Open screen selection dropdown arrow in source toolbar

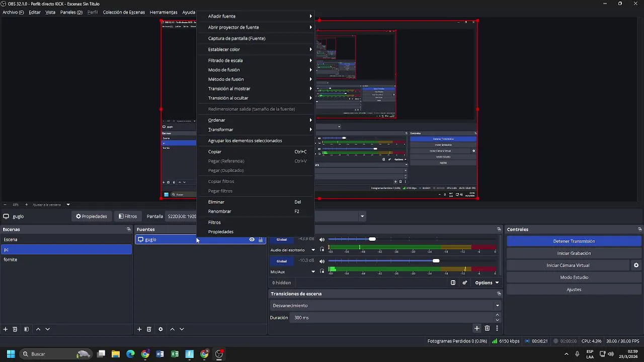(x=362, y=216)
